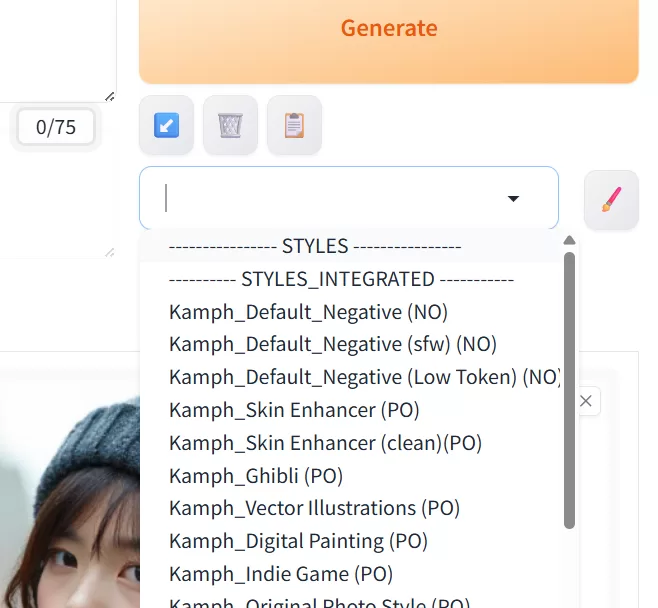Viewport: 658px width, 608px height.
Task: Choose Kamph_Default_Negative (sfw) (NO) style
Action: 352,344
